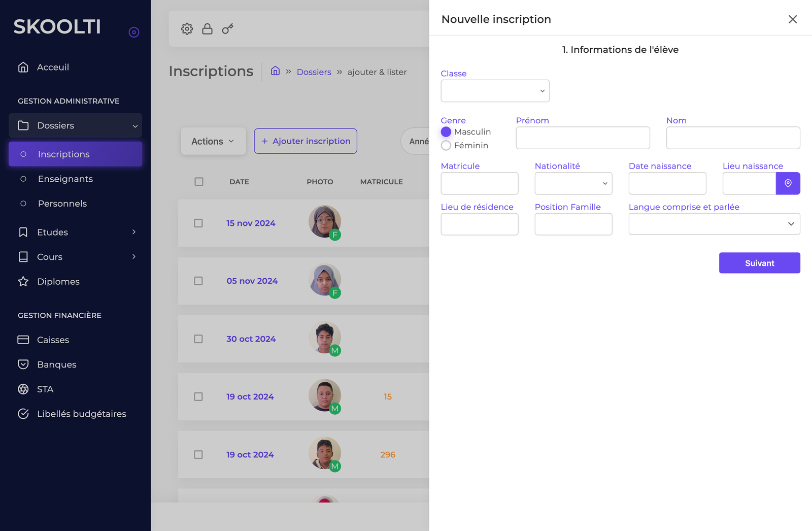812x531 pixels.
Task: Check the select-all checkbox in the table header
Action: [x=199, y=181]
